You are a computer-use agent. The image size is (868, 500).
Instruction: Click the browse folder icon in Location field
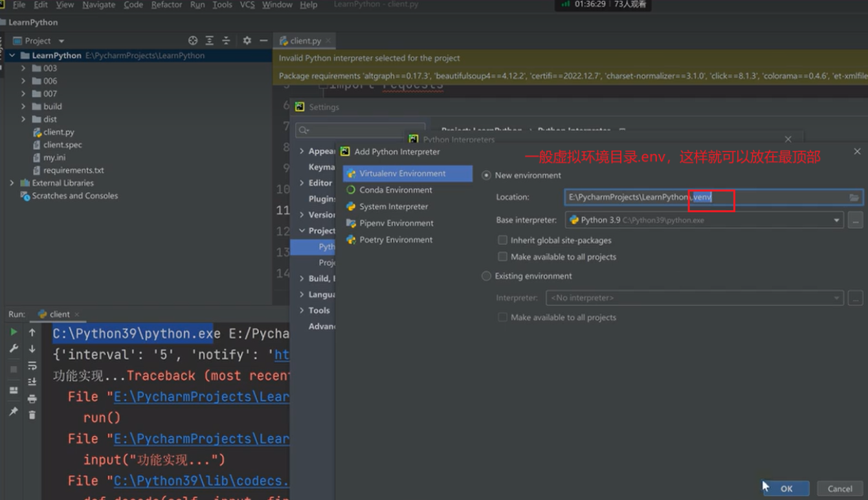click(854, 197)
